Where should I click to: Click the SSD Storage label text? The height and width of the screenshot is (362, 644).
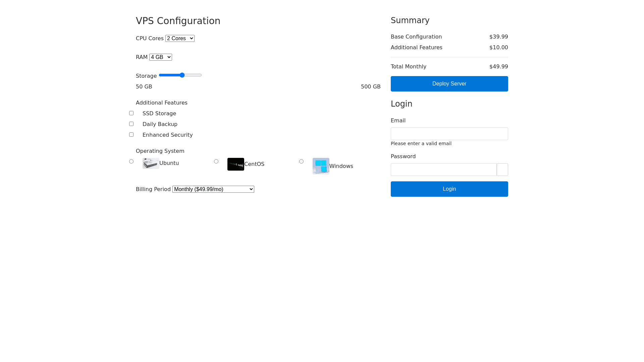click(x=159, y=114)
